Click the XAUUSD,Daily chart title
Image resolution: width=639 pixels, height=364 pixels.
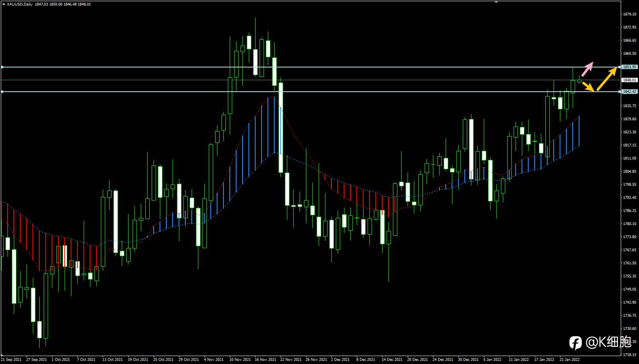[x=20, y=4]
